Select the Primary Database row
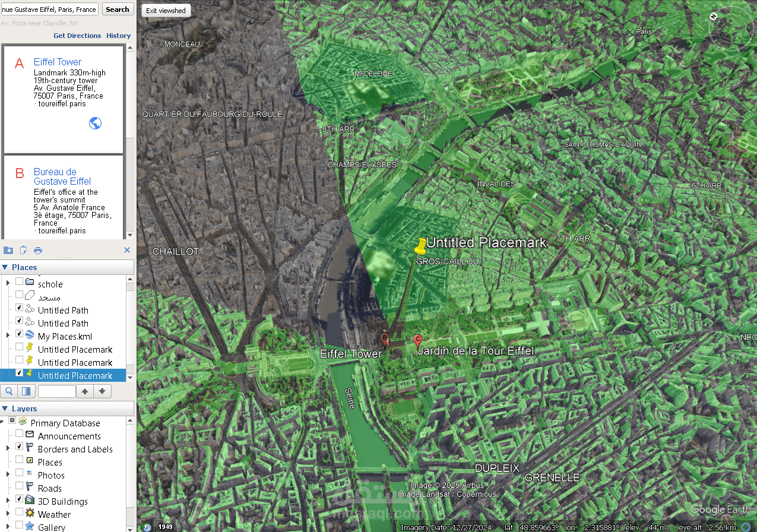The height and width of the screenshot is (532, 757). [65, 423]
